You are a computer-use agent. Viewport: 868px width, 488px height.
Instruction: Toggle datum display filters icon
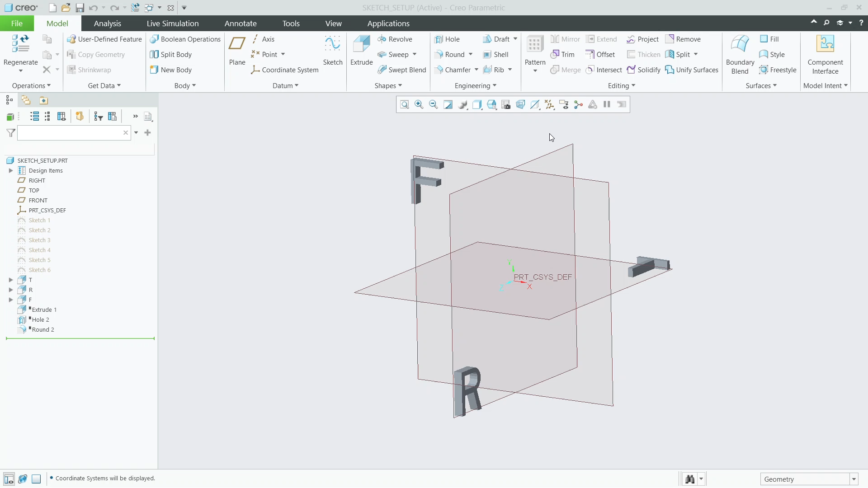(549, 105)
